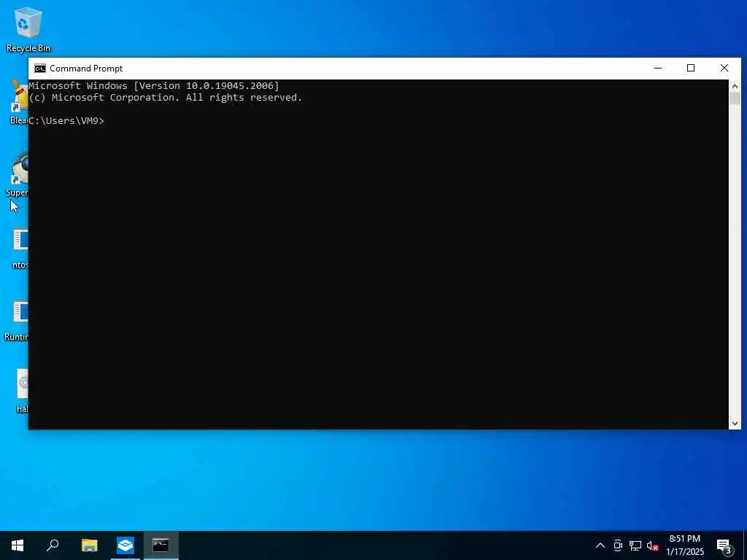Click the scrollbar down arrow in Command Prompt

735,424
